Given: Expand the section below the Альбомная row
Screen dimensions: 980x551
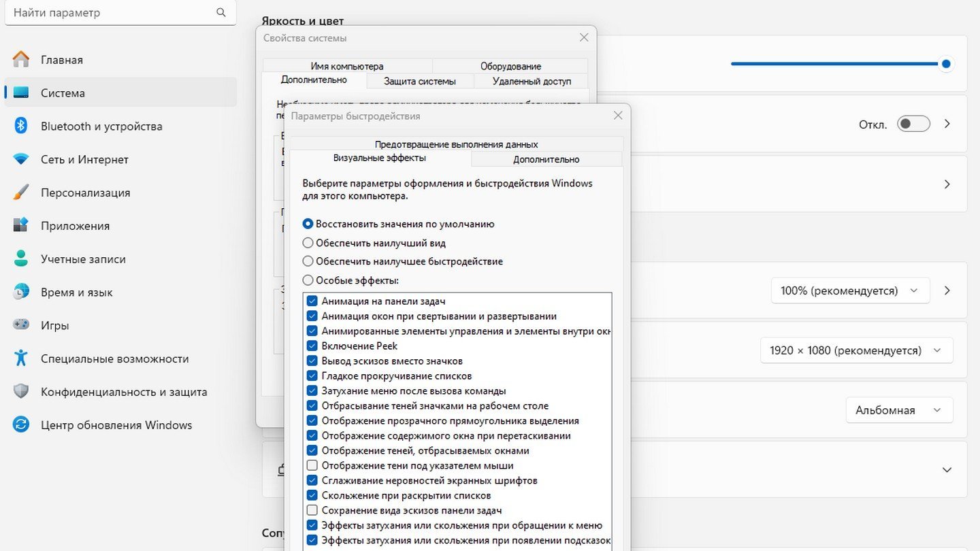Looking at the screenshot, I should tap(947, 470).
